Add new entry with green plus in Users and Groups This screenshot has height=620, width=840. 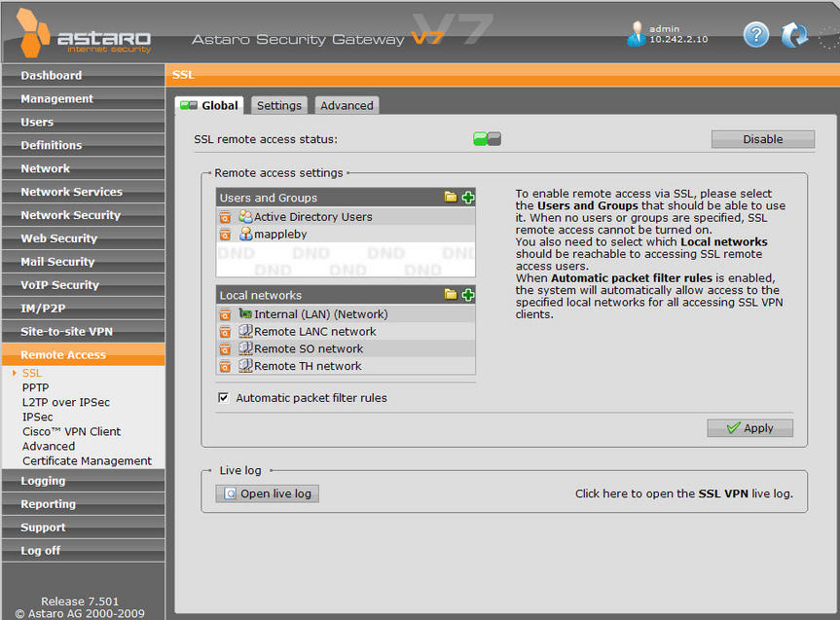(467, 198)
